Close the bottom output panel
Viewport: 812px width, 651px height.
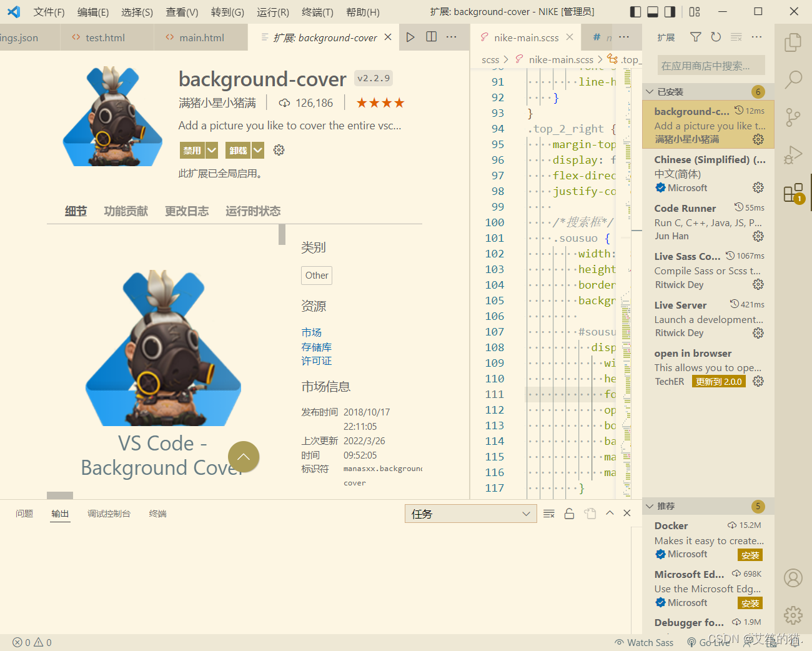pos(627,513)
